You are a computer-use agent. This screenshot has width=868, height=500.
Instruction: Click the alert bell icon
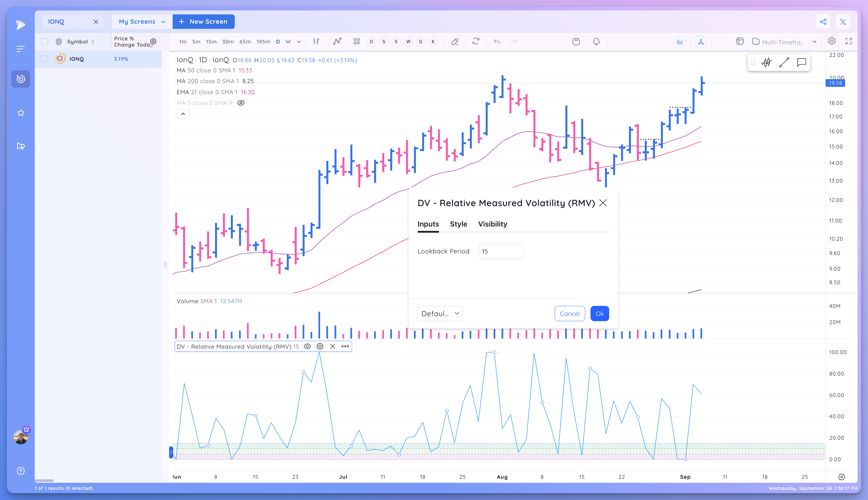[x=596, y=42]
